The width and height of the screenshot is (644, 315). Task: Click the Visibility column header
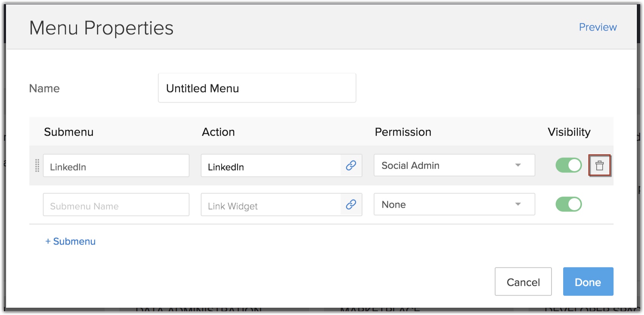pos(569,132)
